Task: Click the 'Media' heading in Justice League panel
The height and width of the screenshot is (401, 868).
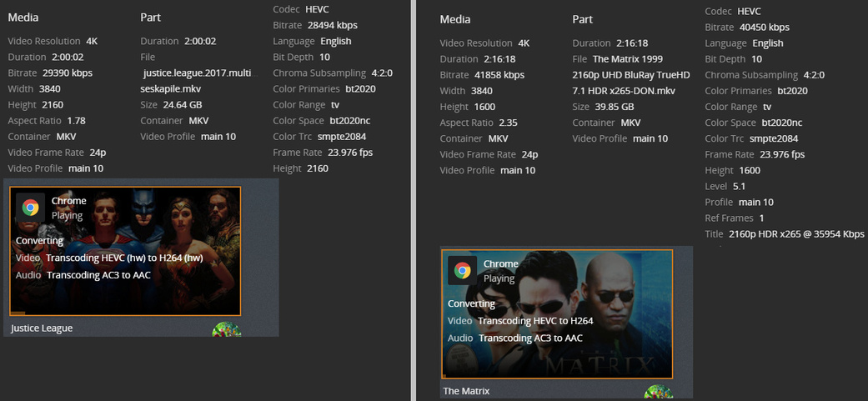Action: click(x=23, y=18)
